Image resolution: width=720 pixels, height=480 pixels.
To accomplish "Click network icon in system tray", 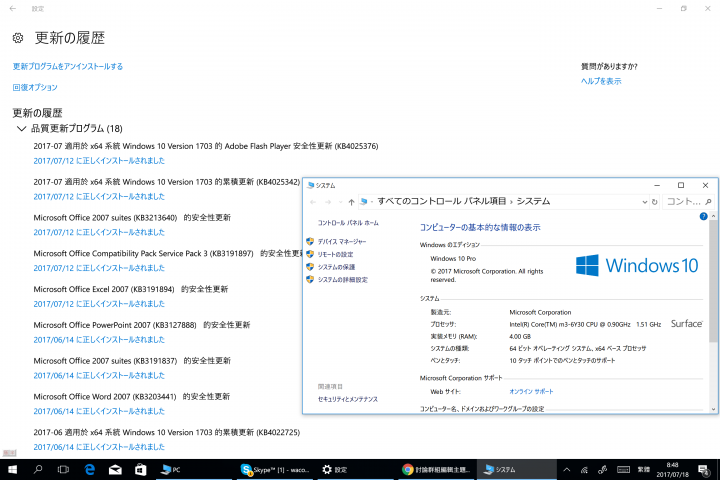I will pyautogui.click(x=585, y=469).
